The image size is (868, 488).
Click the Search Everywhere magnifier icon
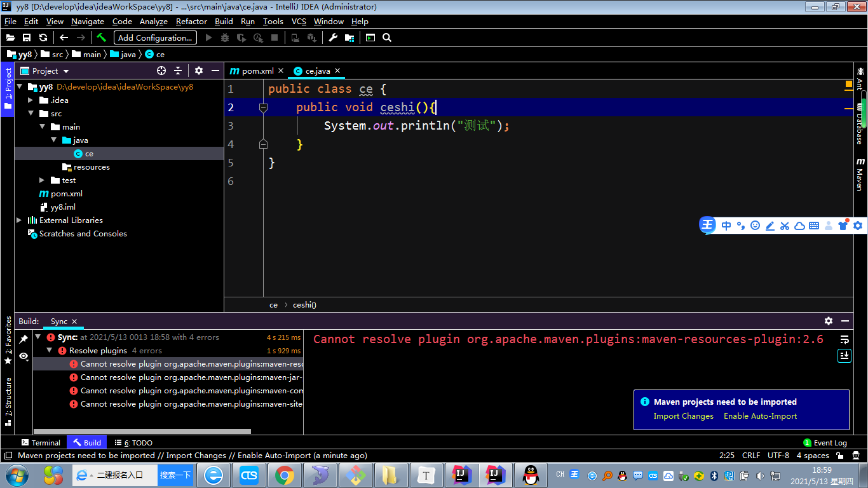(x=387, y=37)
